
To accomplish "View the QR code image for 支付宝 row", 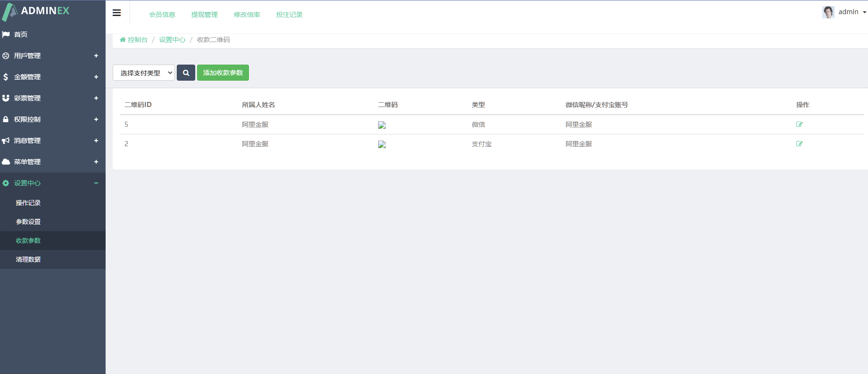I will [382, 144].
